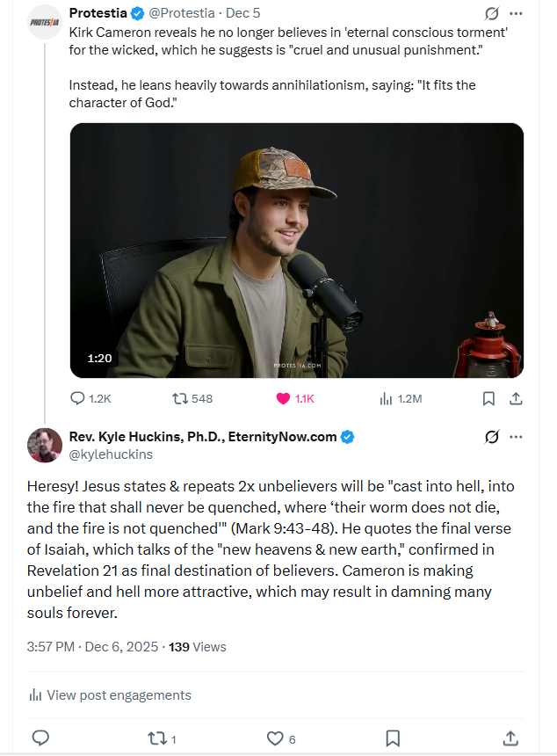
Task: Reply to Kyle Huckins' post
Action: 40,738
